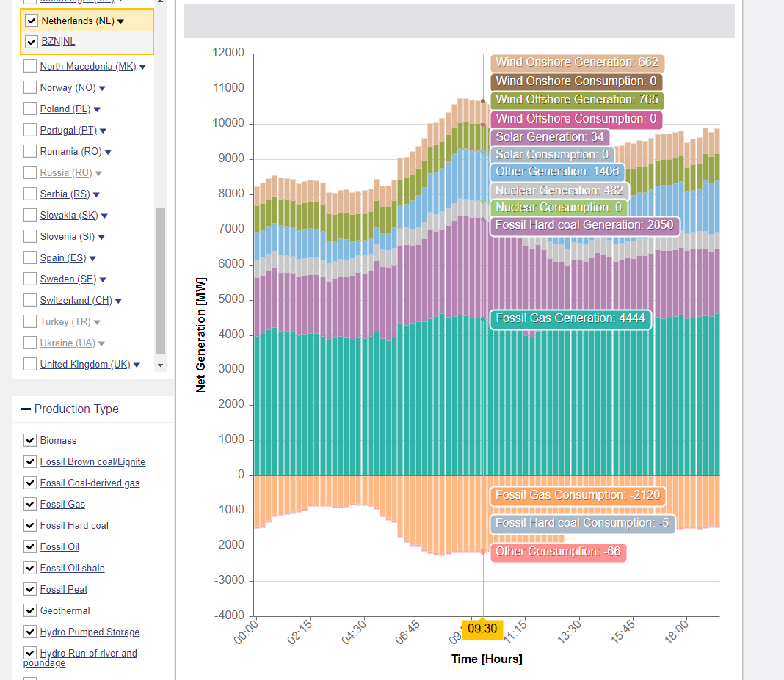This screenshot has width=784, height=680.
Task: Open the Slovenia (SI) link
Action: 68,236
